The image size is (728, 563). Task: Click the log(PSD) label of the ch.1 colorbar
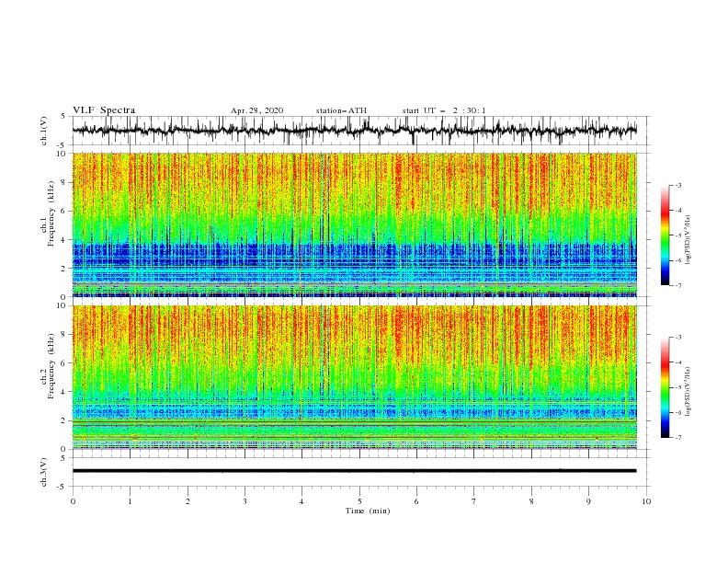[x=688, y=240]
